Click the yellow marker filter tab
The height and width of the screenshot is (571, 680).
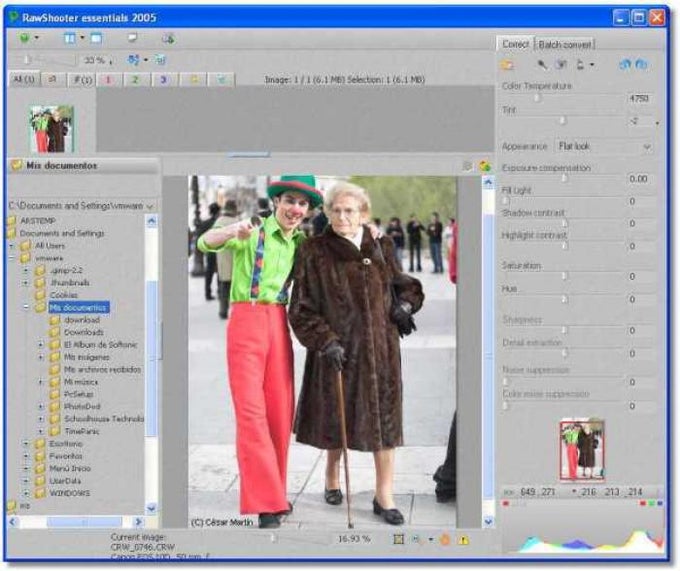(x=194, y=80)
